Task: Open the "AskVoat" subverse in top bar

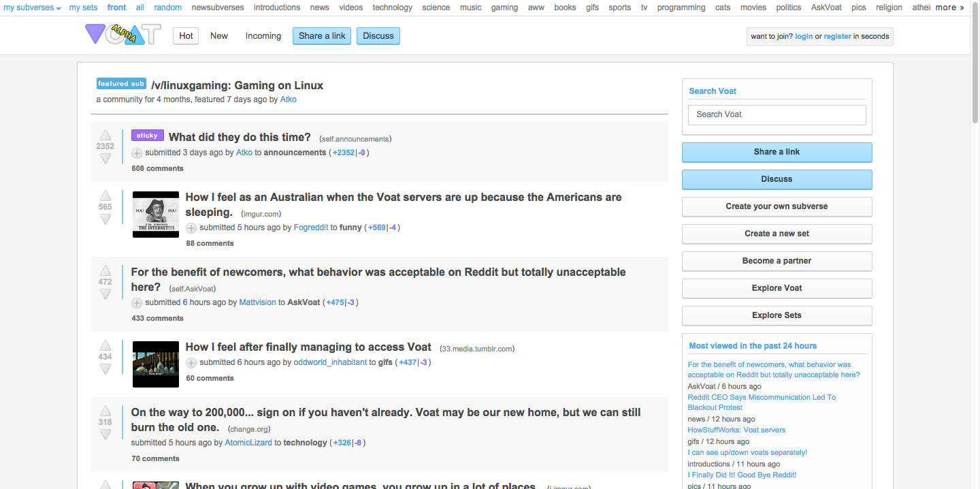Action: (x=826, y=7)
